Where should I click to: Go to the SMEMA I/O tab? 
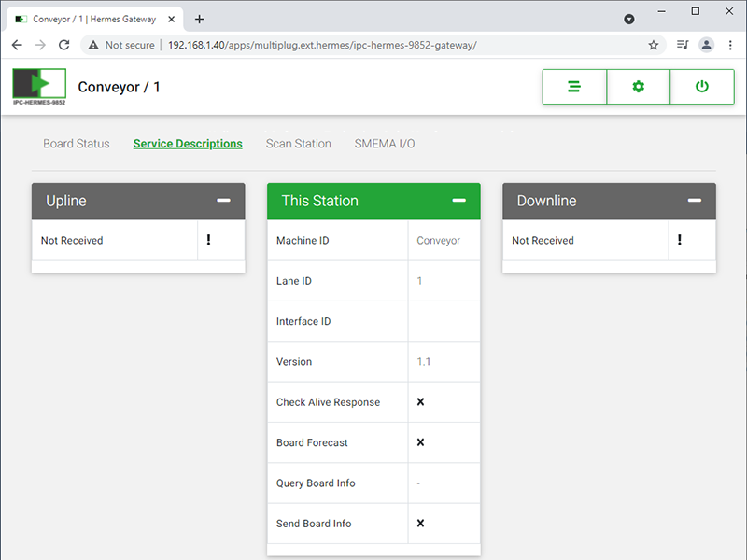point(384,144)
